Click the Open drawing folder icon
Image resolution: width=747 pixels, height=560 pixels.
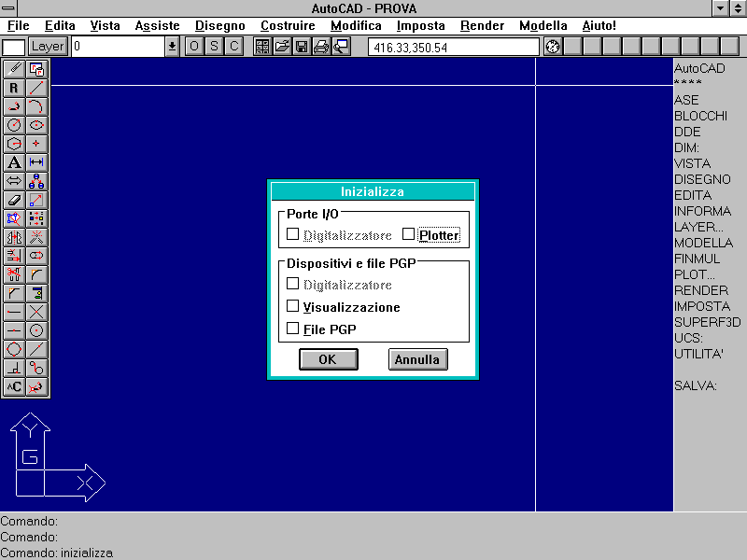282,47
